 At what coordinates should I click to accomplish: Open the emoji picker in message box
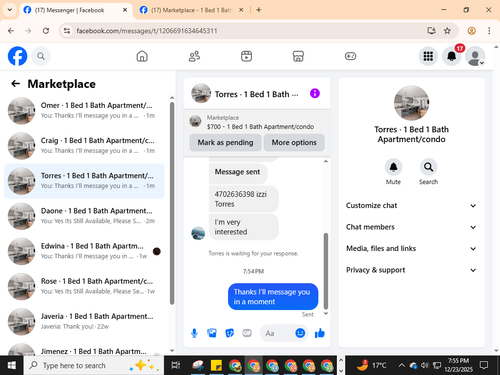(300, 333)
